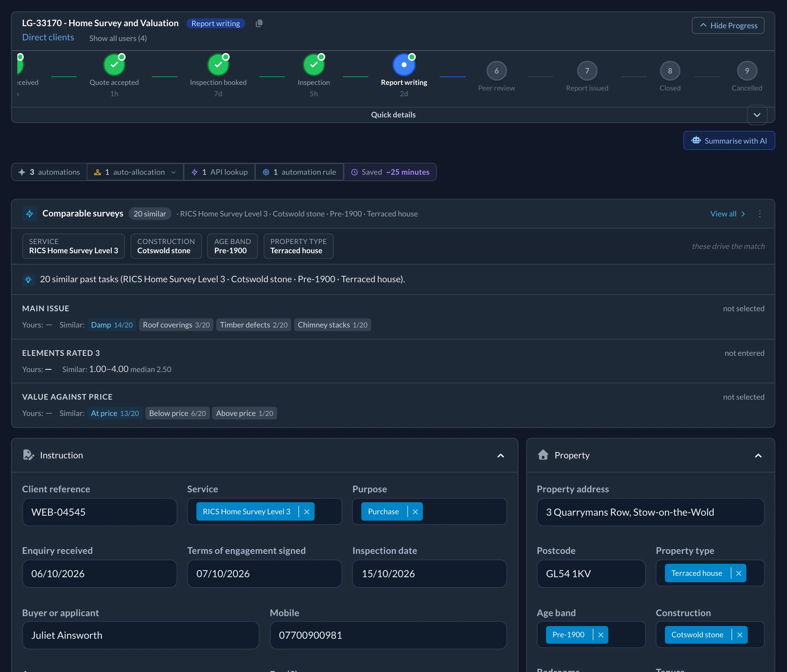This screenshot has width=787, height=672.
Task: Expand the Quick details chevron
Action: tap(757, 115)
